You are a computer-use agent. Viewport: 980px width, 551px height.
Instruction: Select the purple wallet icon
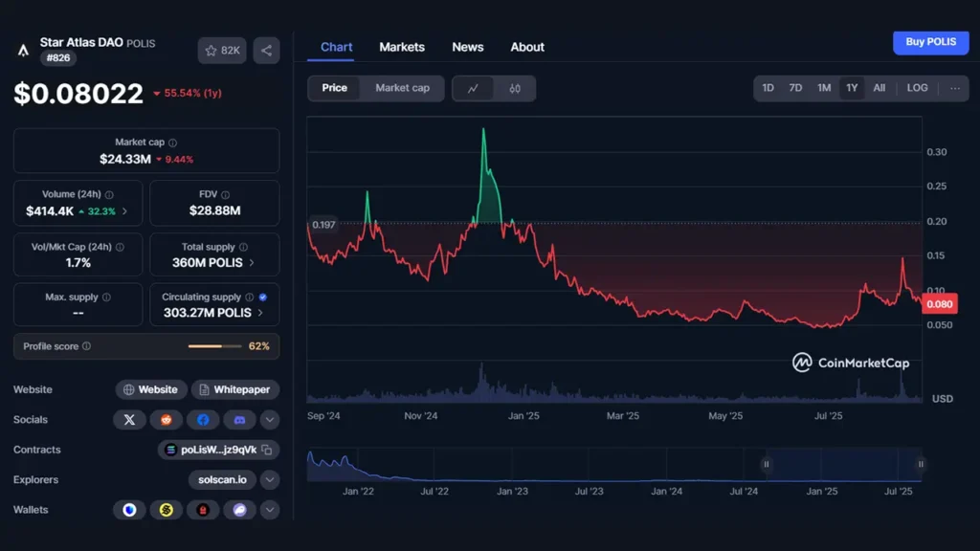pos(239,510)
